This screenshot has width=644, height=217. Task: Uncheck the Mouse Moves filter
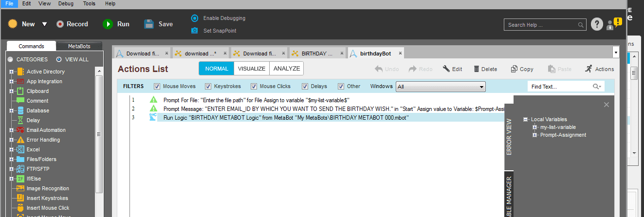point(157,87)
